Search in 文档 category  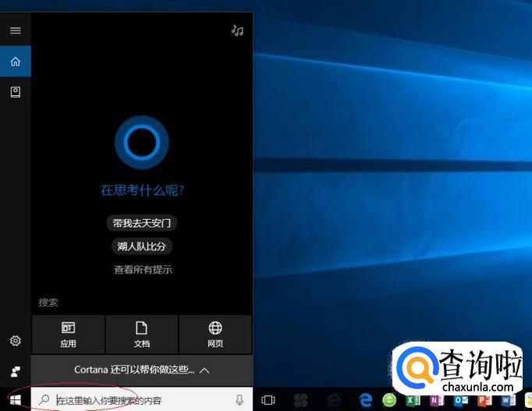141,335
